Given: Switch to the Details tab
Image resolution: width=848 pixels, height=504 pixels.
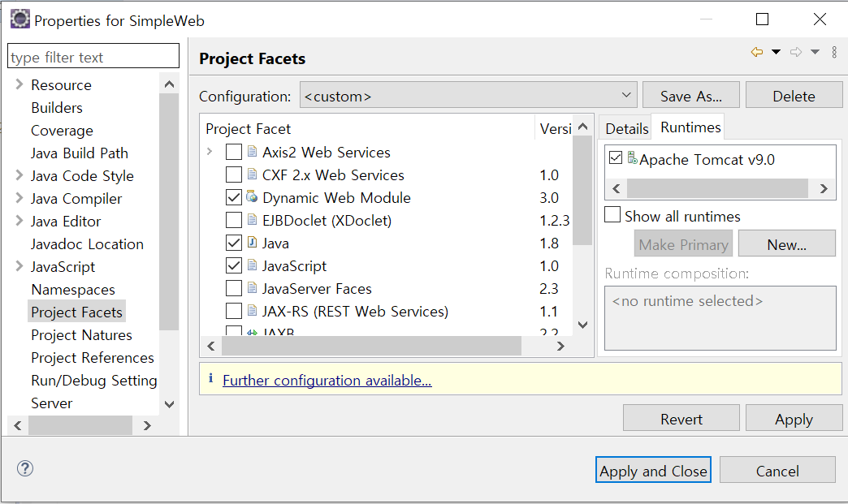Looking at the screenshot, I should [x=626, y=128].
